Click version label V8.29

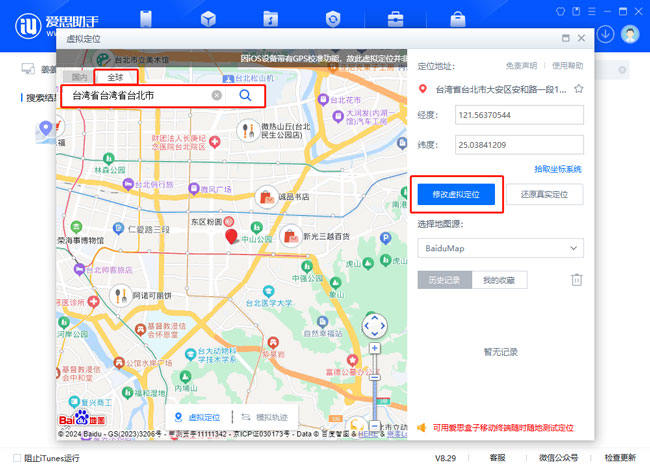(x=445, y=458)
